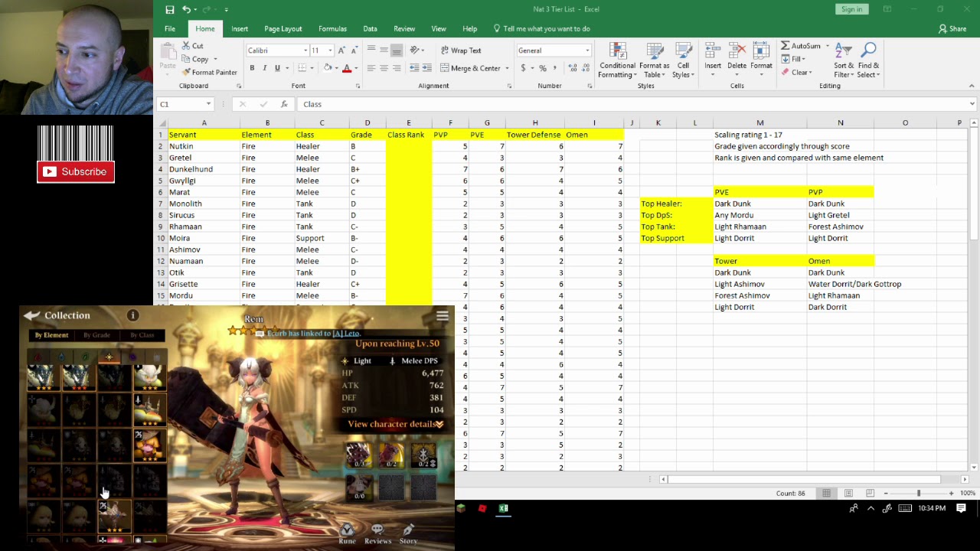Insert cells using the Insert icon
Viewport: 980px width, 551px height.
tap(713, 57)
